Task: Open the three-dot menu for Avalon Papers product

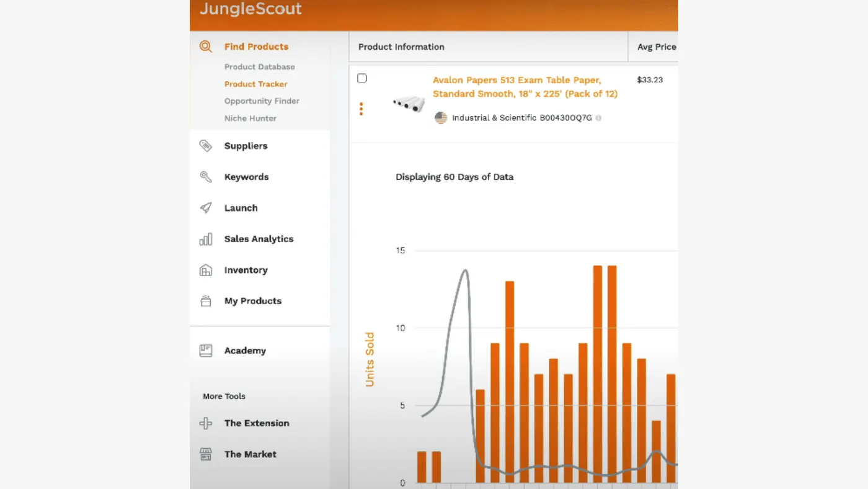Action: 361,109
